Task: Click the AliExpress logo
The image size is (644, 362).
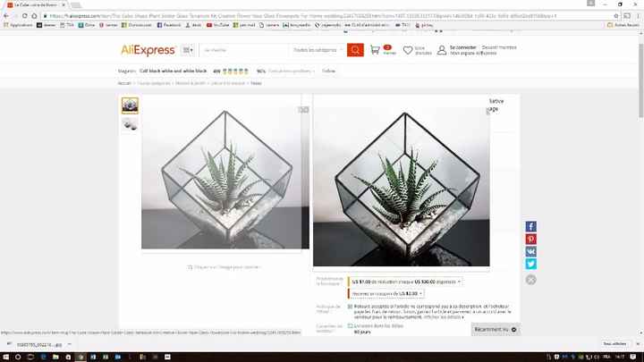Action: pyautogui.click(x=148, y=50)
